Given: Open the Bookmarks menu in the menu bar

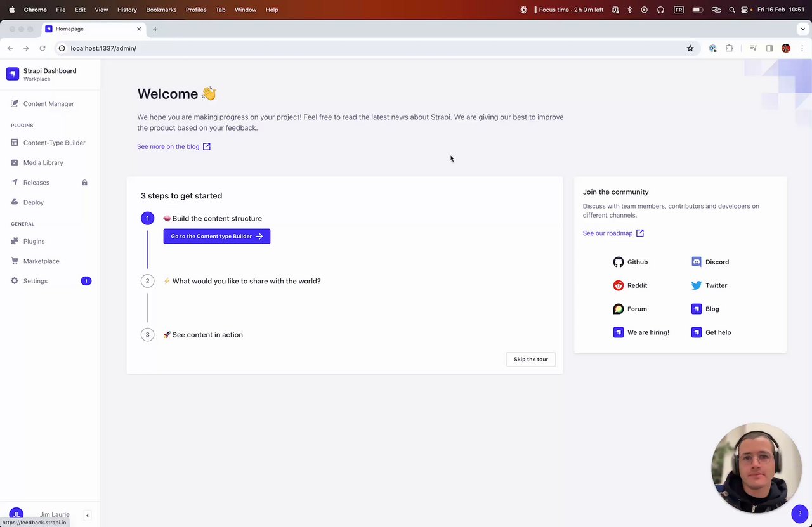Looking at the screenshot, I should tap(161, 10).
